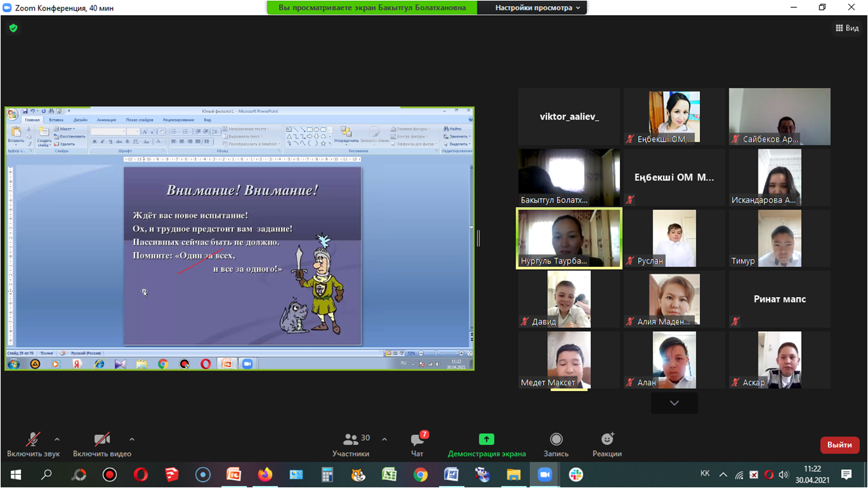Unmute microphone with Включить звук

point(33,444)
